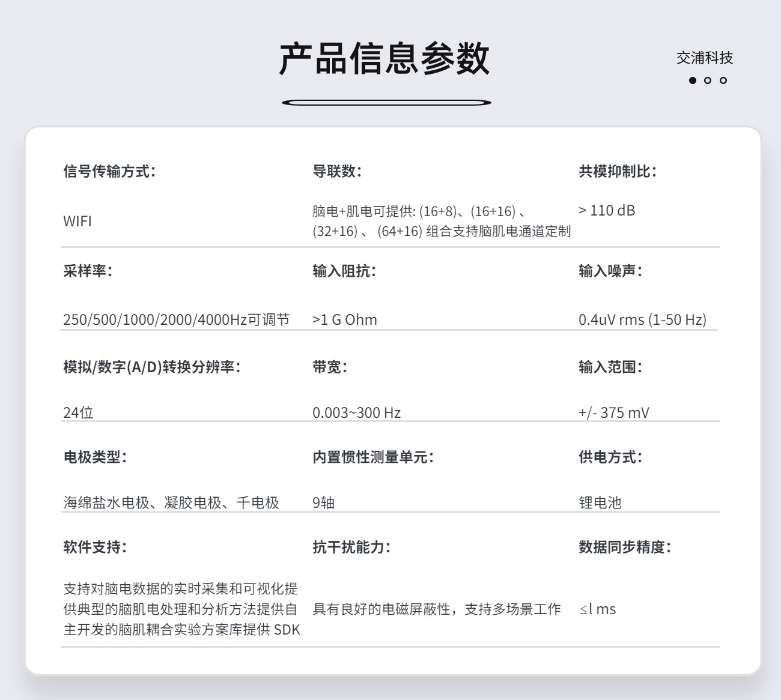Click the filled first pagination dot
This screenshot has width=781, height=700.
[693, 80]
